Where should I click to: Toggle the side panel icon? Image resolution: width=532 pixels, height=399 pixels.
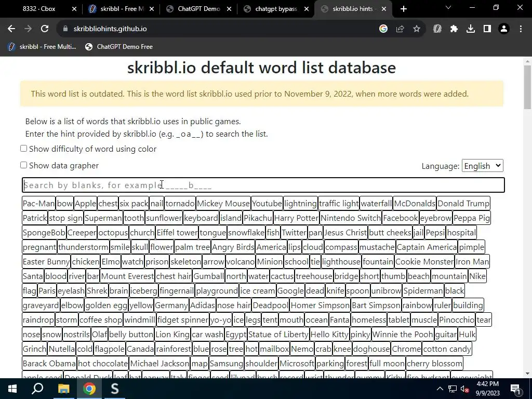pos(487,29)
